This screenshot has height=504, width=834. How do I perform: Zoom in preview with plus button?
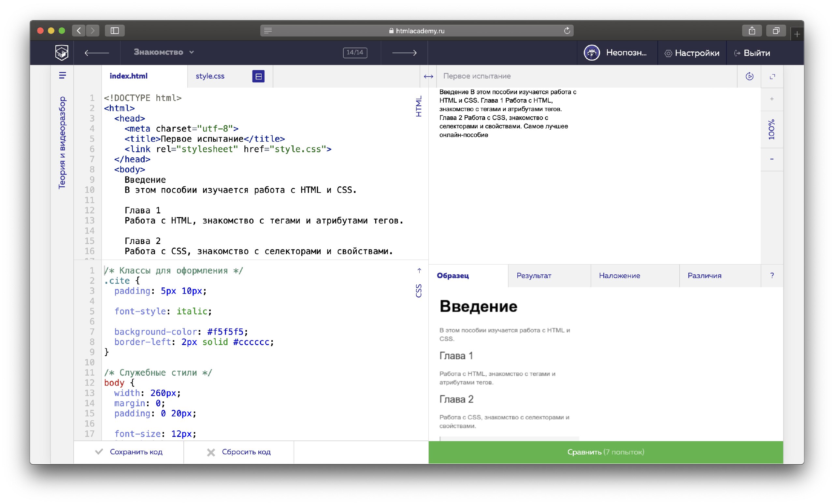[x=772, y=99]
